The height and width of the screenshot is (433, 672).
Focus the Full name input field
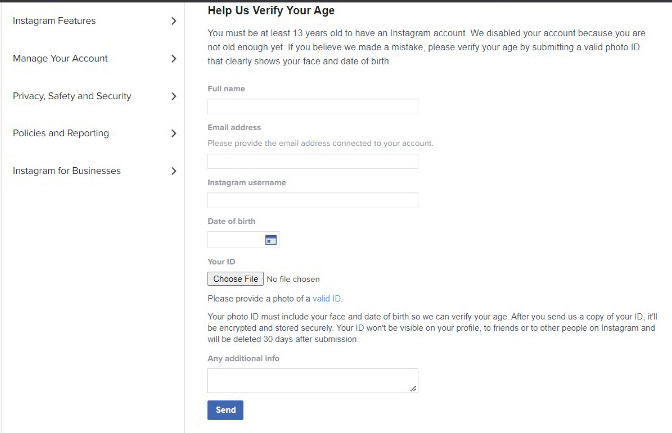pyautogui.click(x=313, y=107)
